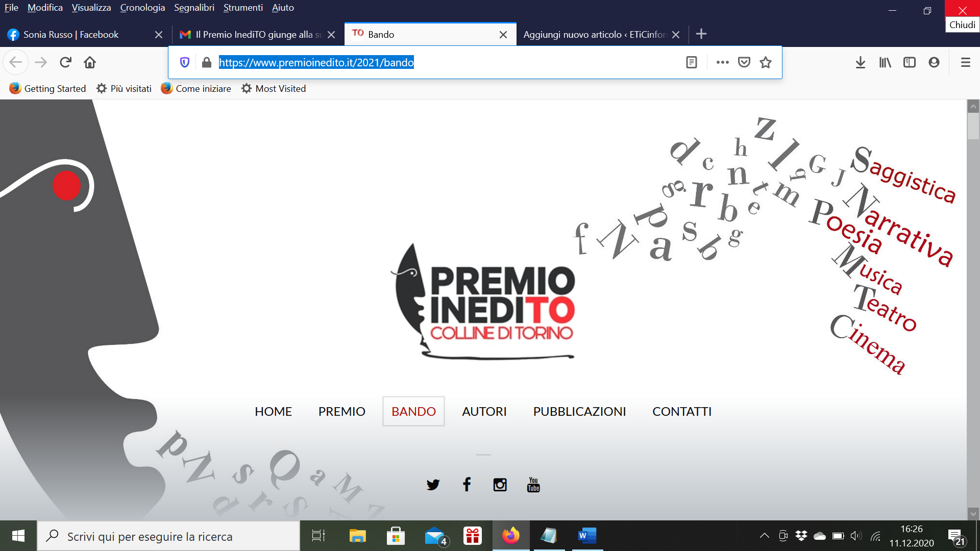Open the Visualizza menu
The height and width of the screenshot is (551, 980).
[x=91, y=8]
